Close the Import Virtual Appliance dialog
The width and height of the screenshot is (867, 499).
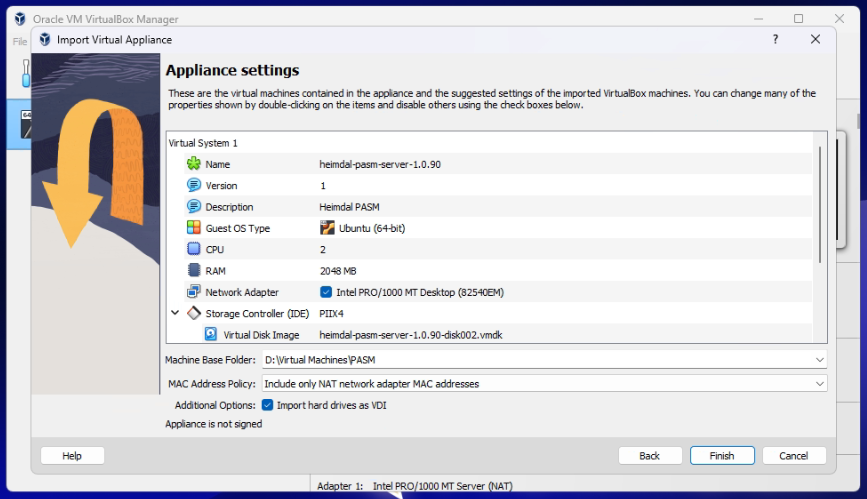(815, 39)
